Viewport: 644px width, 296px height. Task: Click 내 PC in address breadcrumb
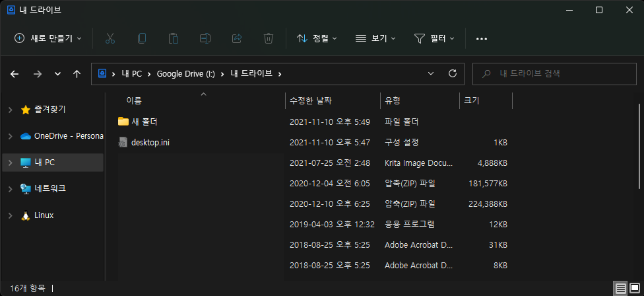pos(131,74)
